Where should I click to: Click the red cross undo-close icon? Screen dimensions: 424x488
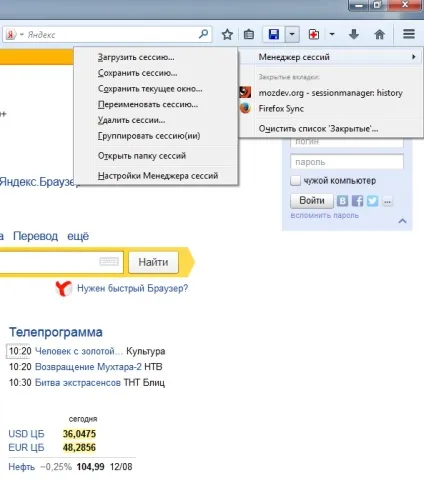314,34
